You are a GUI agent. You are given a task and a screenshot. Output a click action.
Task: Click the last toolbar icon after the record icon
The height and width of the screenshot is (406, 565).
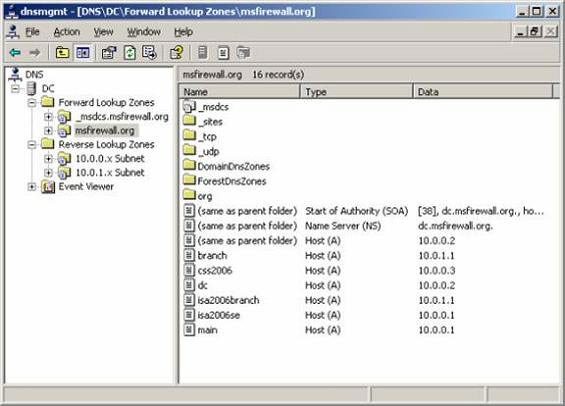pos(243,53)
